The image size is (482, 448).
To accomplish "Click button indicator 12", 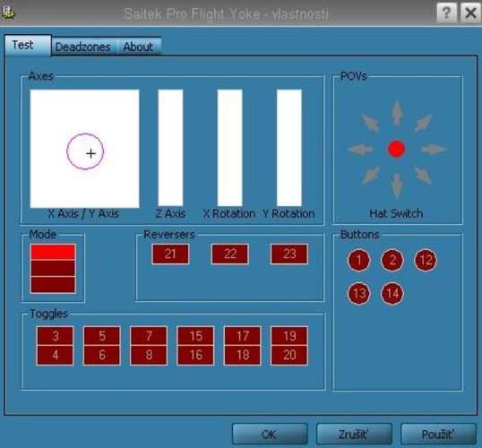I will pyautogui.click(x=426, y=260).
